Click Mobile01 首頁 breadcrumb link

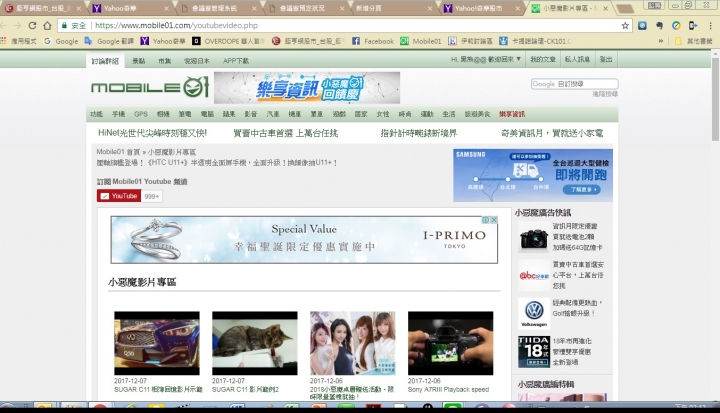tap(118, 152)
